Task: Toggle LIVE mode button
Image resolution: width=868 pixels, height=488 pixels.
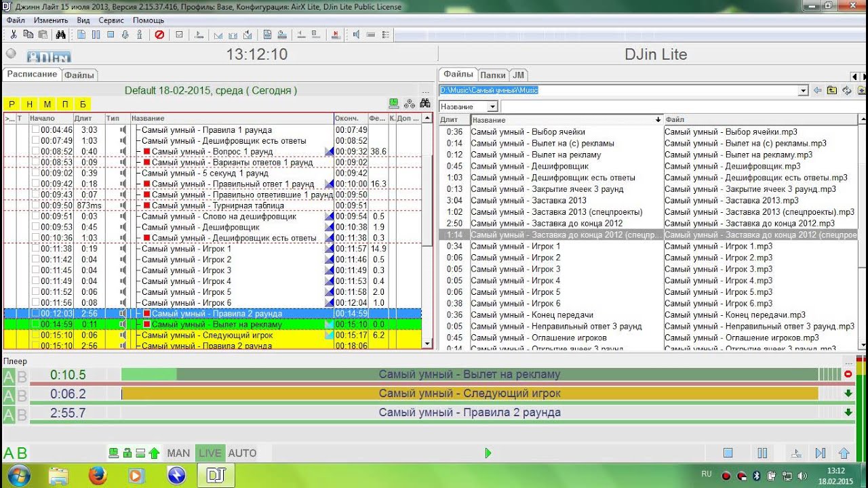Action: click(x=210, y=453)
